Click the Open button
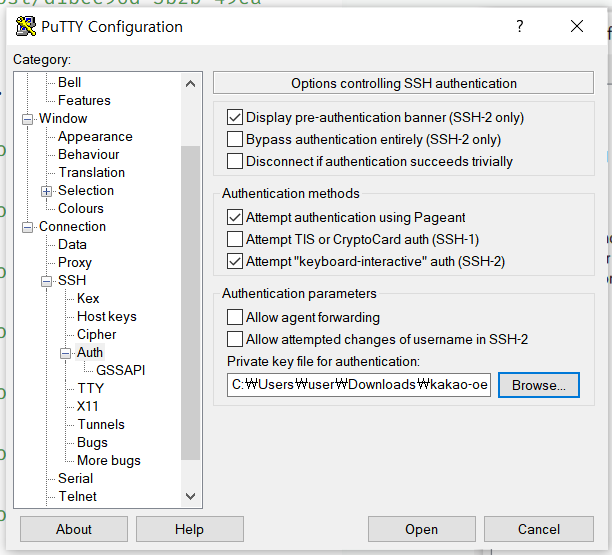The height and width of the screenshot is (555, 612). coord(422,529)
